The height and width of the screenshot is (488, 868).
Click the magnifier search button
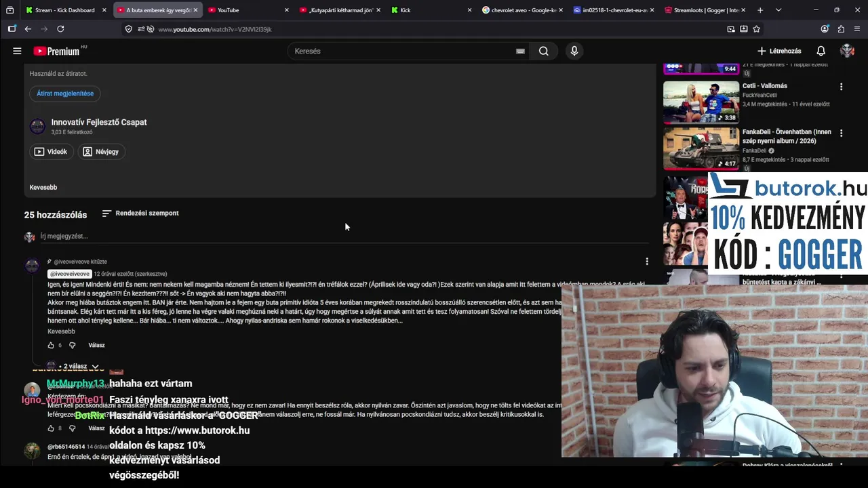[x=543, y=51]
